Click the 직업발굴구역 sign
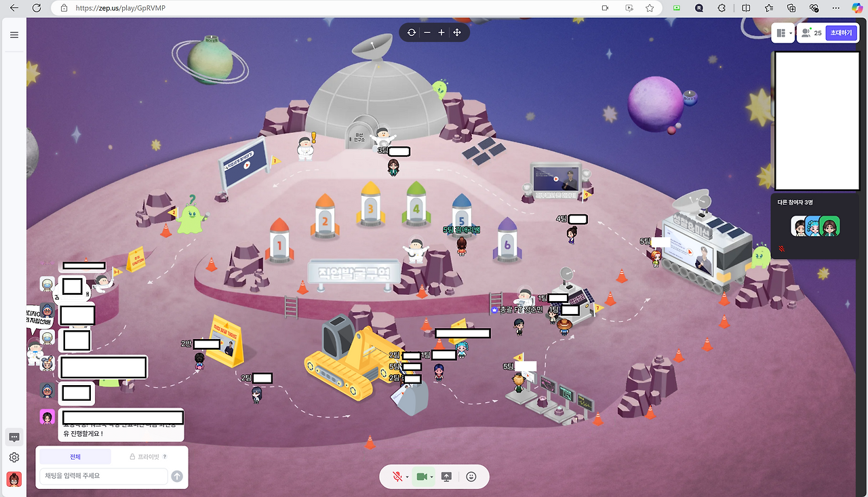 [354, 273]
